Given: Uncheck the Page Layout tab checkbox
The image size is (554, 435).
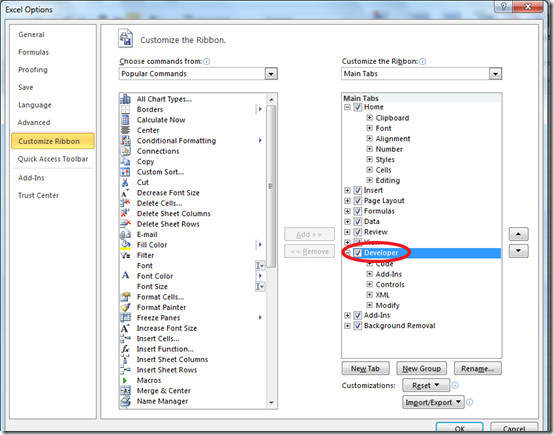Looking at the screenshot, I should click(358, 201).
